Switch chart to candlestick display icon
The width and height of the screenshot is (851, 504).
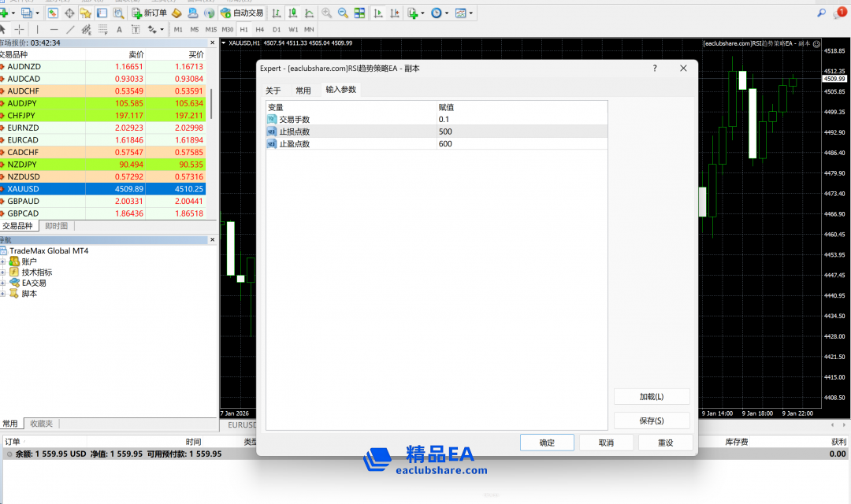point(292,13)
